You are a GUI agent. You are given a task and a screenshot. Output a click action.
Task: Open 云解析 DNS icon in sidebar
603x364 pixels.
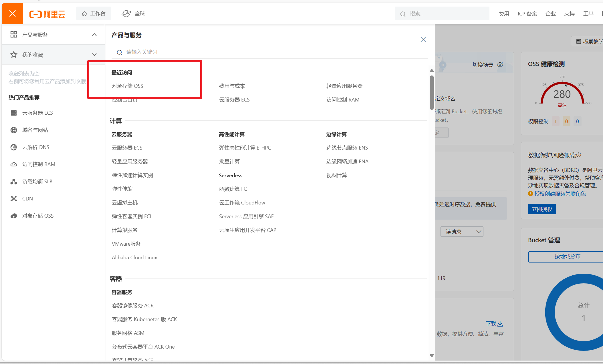14,147
